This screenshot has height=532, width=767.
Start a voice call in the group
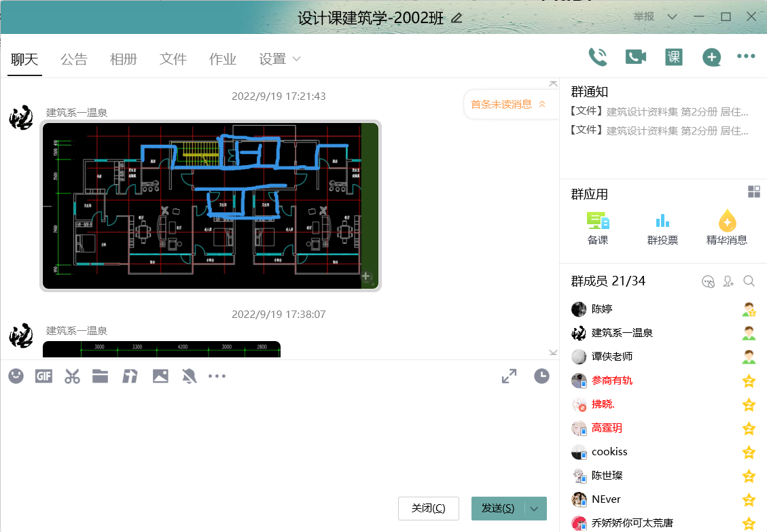pyautogui.click(x=598, y=57)
